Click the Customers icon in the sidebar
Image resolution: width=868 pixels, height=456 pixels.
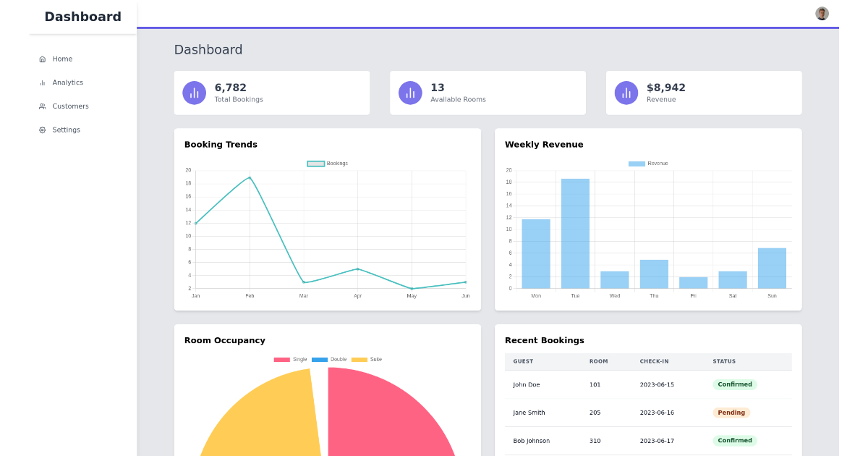(x=42, y=106)
